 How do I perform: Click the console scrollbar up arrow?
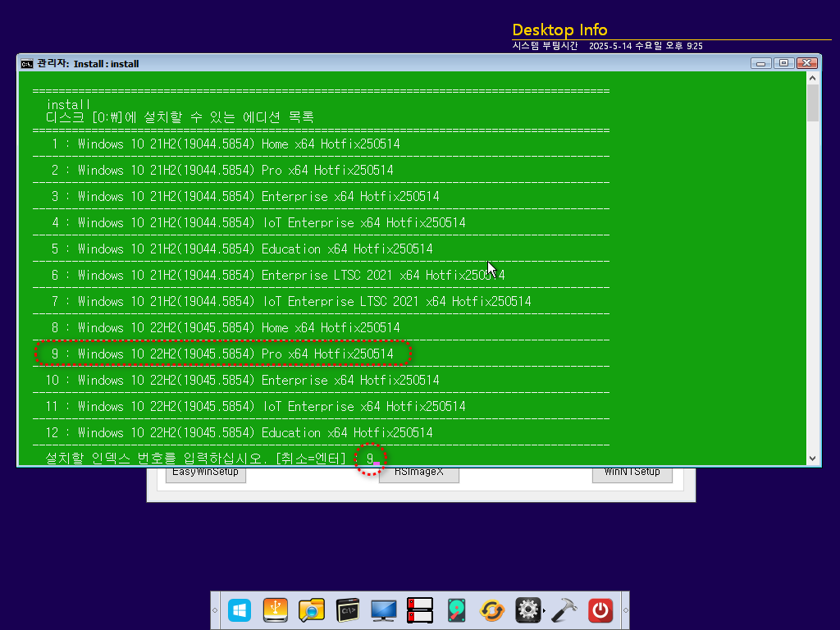coord(813,78)
